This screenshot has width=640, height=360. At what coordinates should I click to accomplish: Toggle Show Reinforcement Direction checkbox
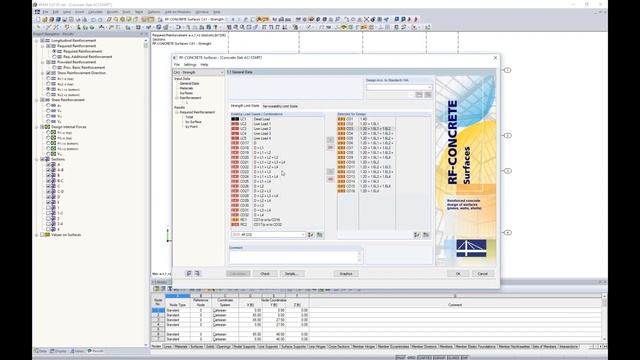tap(48, 73)
